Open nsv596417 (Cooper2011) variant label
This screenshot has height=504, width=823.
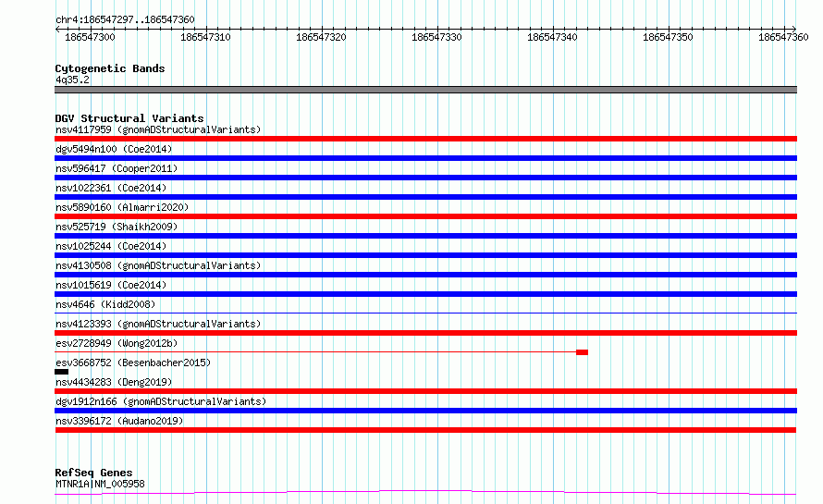(117, 168)
